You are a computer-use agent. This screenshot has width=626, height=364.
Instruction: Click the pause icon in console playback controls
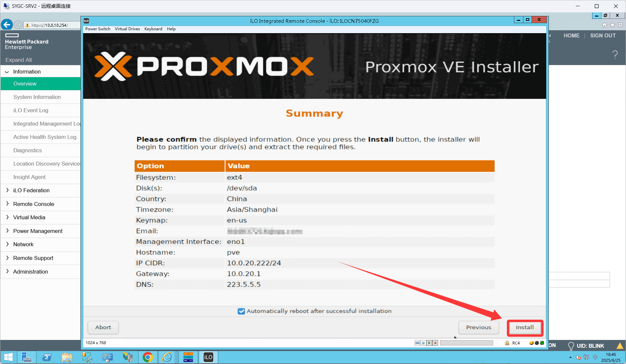point(423,343)
